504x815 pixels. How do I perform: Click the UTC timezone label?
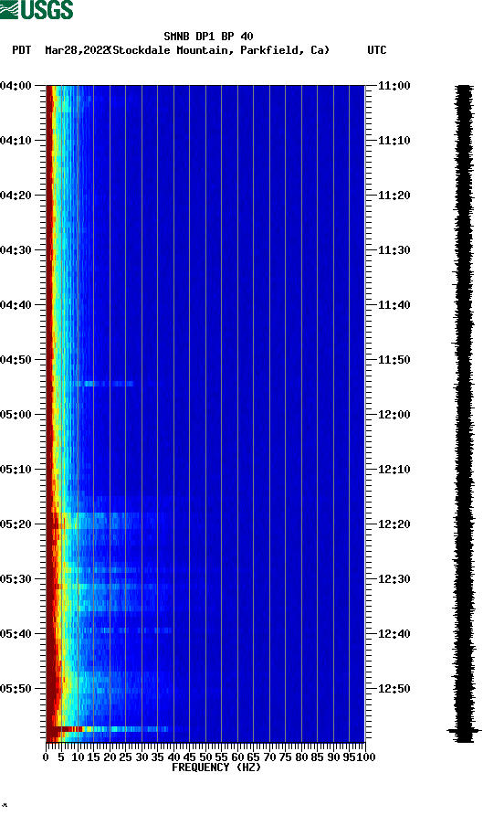[x=377, y=50]
